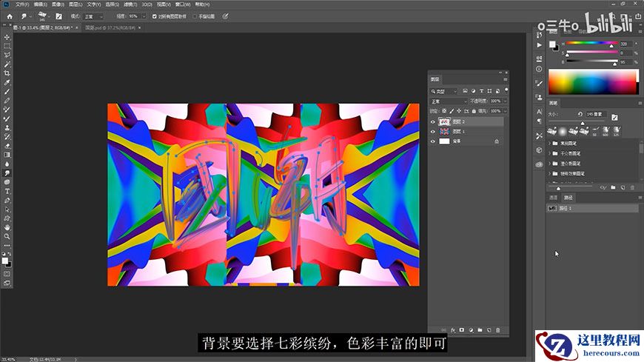
Task: Filter layers by type layers icon
Action: point(481,91)
